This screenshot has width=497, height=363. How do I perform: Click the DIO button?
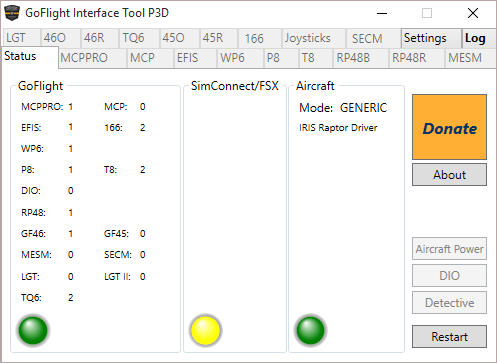(449, 275)
